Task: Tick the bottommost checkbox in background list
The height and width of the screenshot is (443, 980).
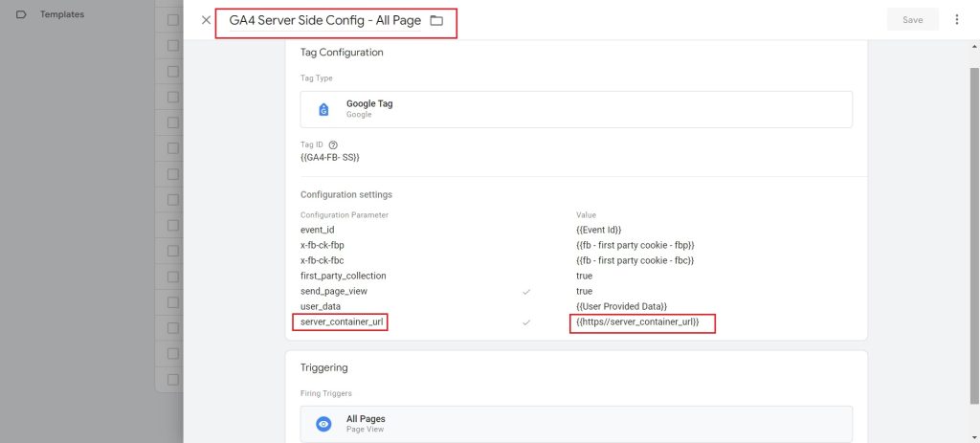Action: [173, 379]
